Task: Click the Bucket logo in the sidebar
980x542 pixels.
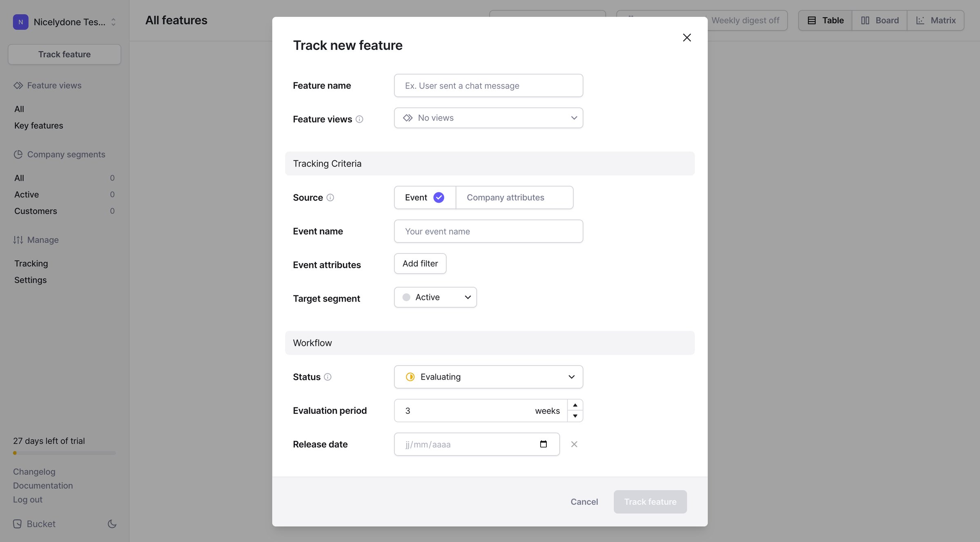Action: pyautogui.click(x=18, y=524)
